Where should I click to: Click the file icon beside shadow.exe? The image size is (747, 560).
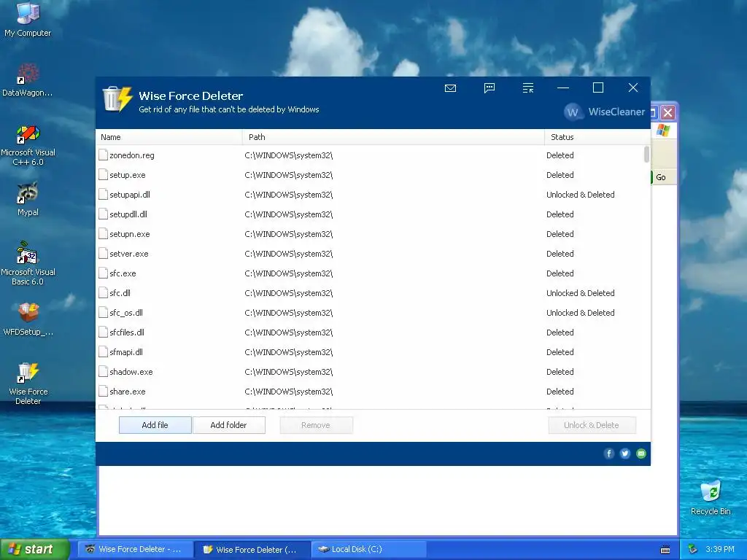[x=103, y=371]
